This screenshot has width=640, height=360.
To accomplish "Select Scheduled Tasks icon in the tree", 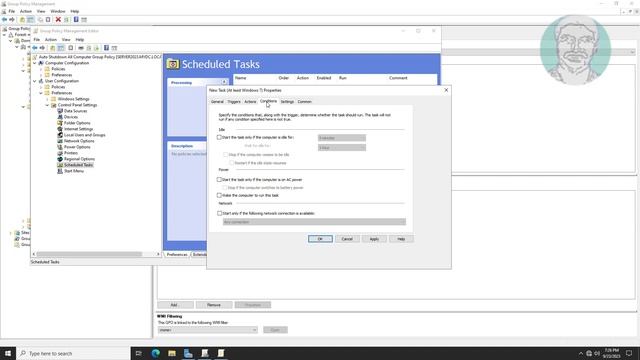I will pyautogui.click(x=60, y=165).
